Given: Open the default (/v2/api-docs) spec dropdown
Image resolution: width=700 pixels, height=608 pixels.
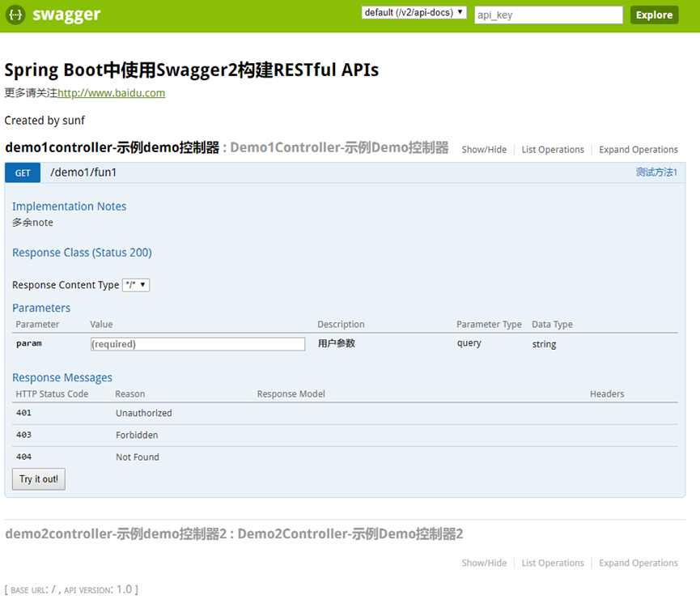Looking at the screenshot, I should coord(414,12).
